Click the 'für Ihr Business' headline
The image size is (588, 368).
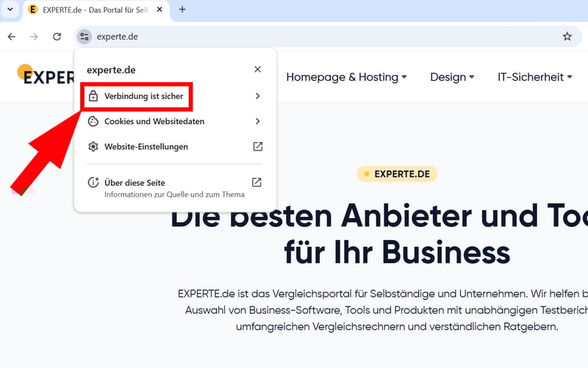(397, 252)
